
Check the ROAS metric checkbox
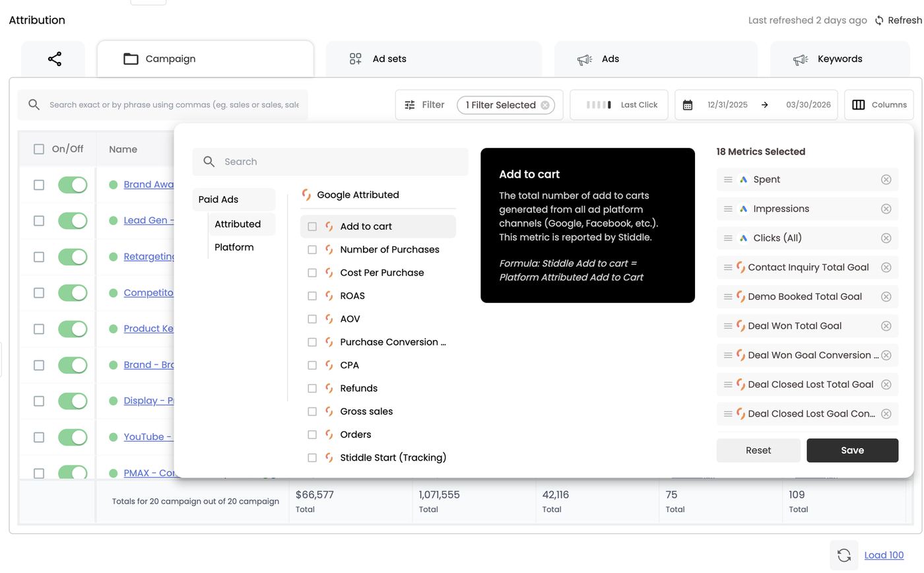[x=312, y=296]
